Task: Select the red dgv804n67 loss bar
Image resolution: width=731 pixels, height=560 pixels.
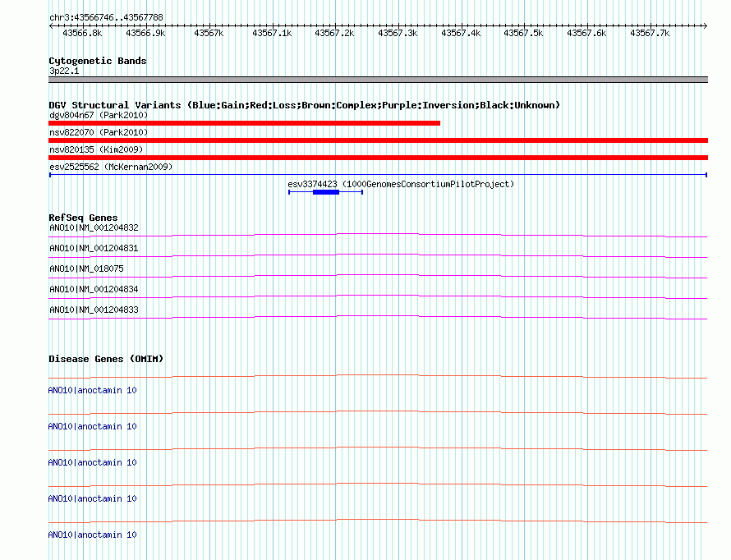Action: click(x=244, y=123)
